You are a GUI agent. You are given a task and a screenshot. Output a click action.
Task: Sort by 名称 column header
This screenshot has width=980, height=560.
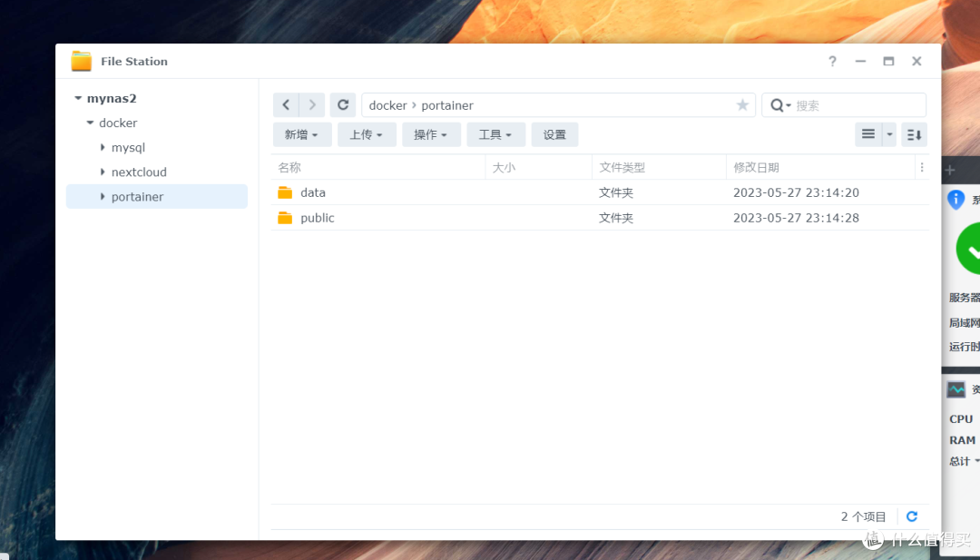[x=378, y=168]
